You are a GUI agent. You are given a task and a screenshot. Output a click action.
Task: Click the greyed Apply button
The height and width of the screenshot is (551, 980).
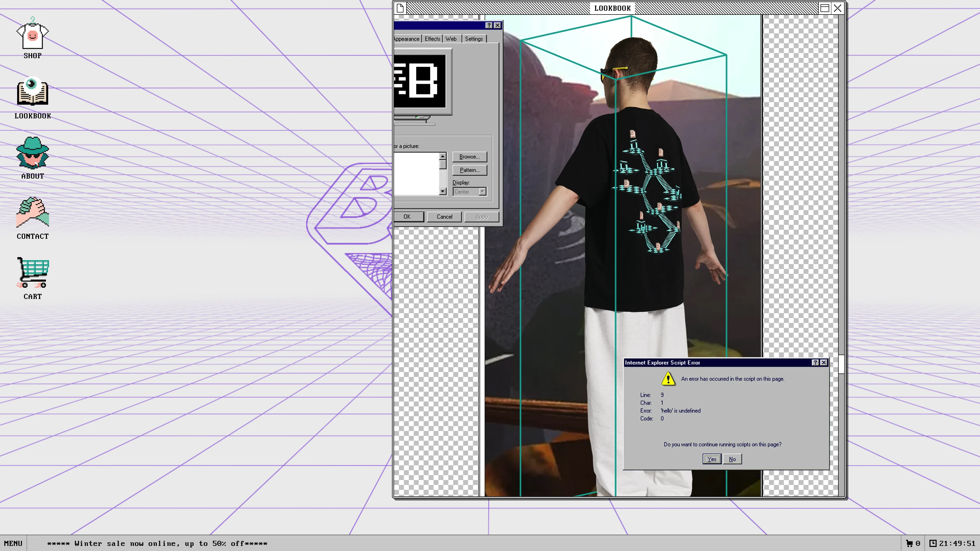pyautogui.click(x=482, y=217)
